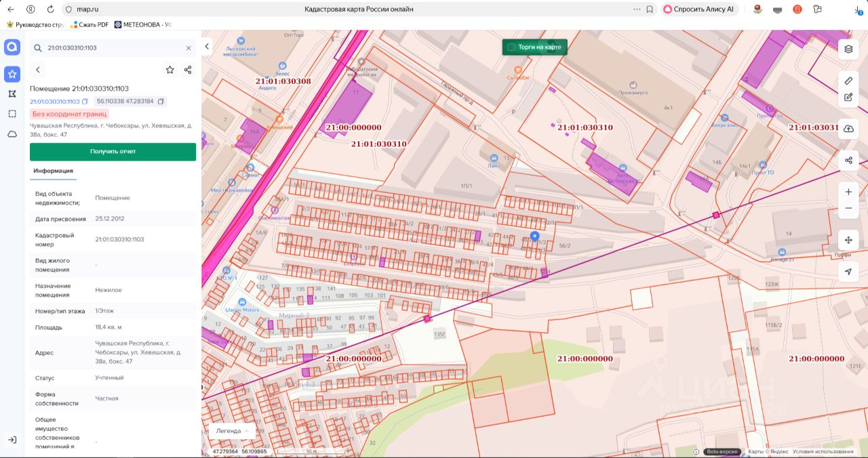The image size is (868, 458).
Task: Zoom out of the map
Action: click(848, 208)
